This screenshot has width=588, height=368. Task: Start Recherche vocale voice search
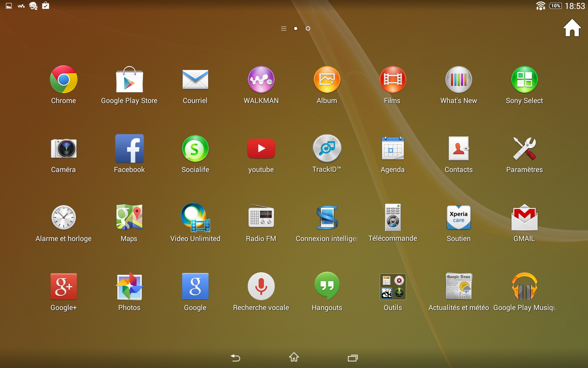261,287
